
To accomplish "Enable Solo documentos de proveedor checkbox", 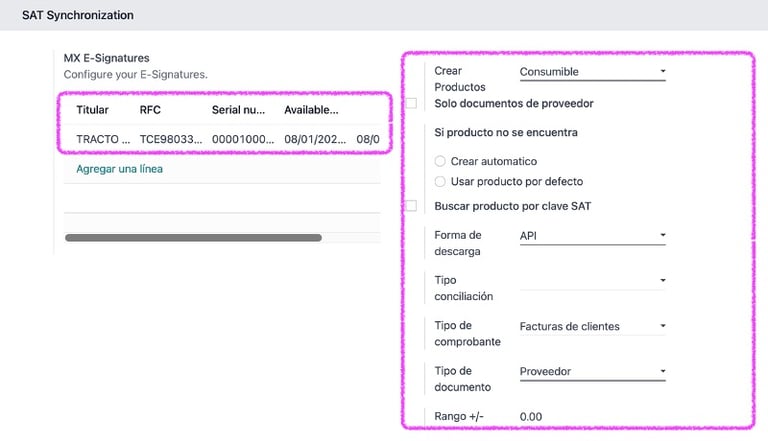I will click(x=411, y=103).
